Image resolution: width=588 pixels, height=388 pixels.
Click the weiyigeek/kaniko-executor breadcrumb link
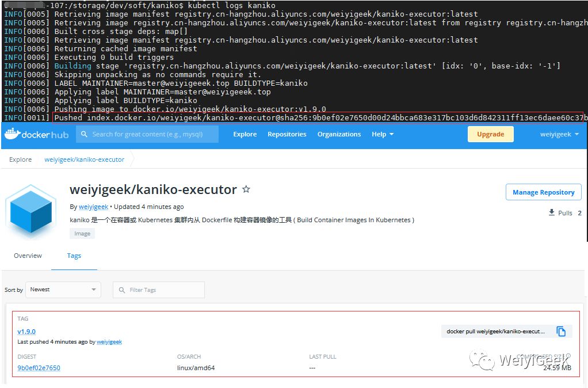point(85,159)
